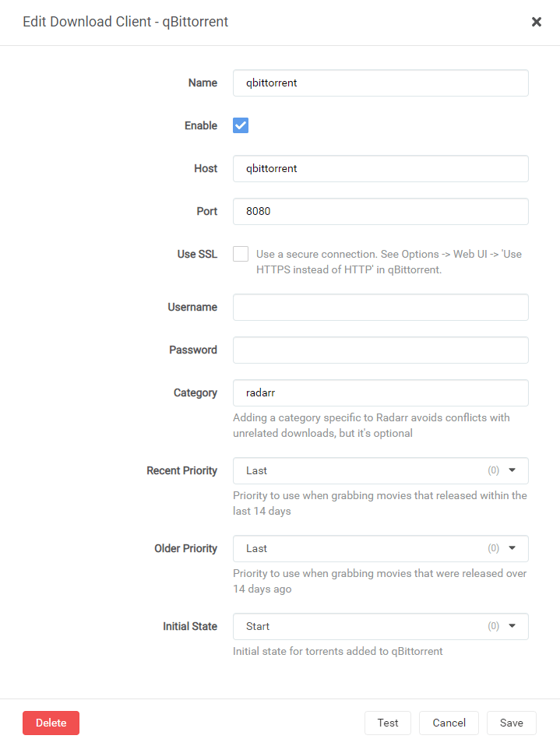Viewport: 560px width, 746px height.
Task: Close the Edit Download Client dialog
Action: click(537, 22)
